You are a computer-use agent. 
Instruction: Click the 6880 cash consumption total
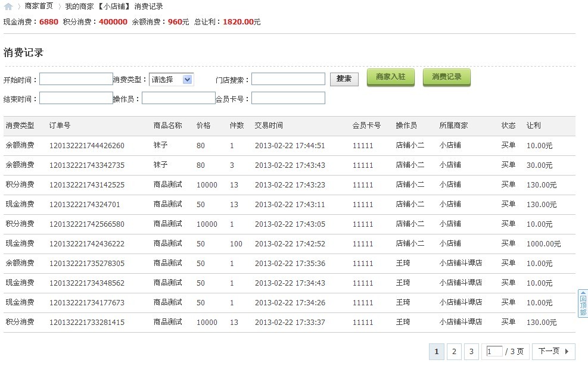coord(49,22)
